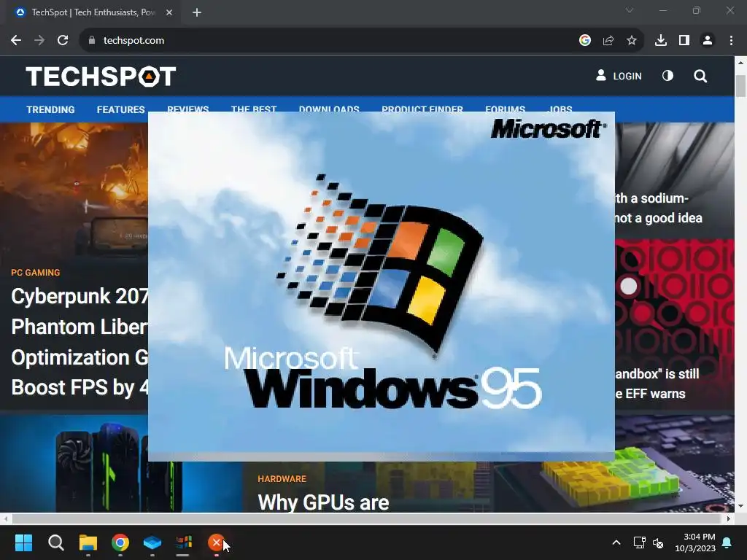747x560 pixels.
Task: Open clock and date 3:04 PM
Action: click(695, 542)
